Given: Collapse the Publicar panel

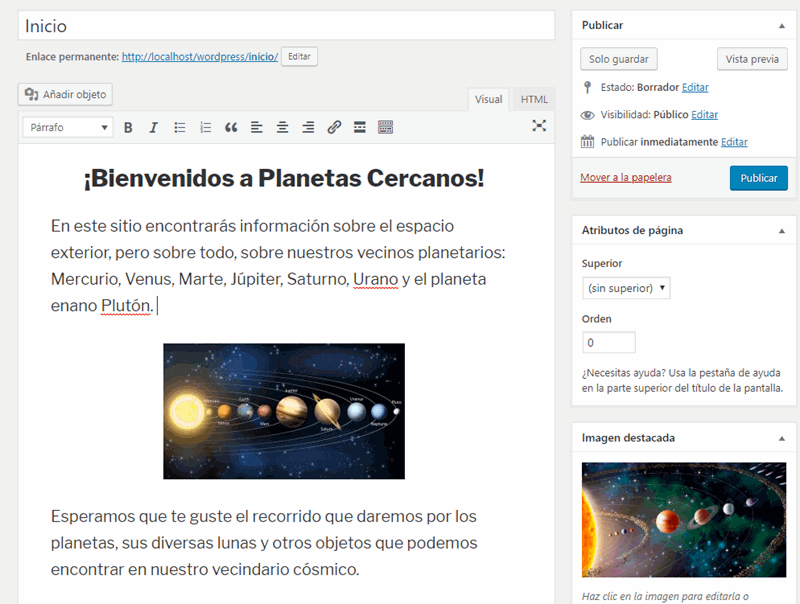Looking at the screenshot, I should coord(781,25).
